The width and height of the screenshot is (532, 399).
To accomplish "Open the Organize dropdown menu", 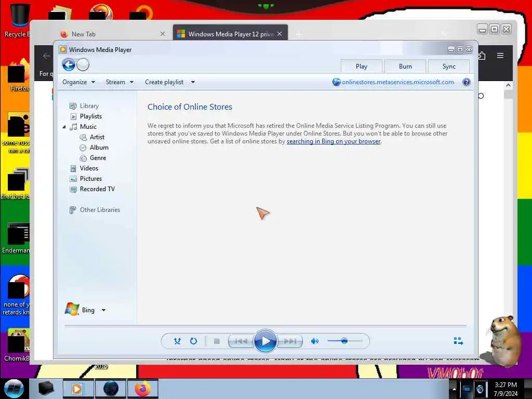I will [x=79, y=82].
